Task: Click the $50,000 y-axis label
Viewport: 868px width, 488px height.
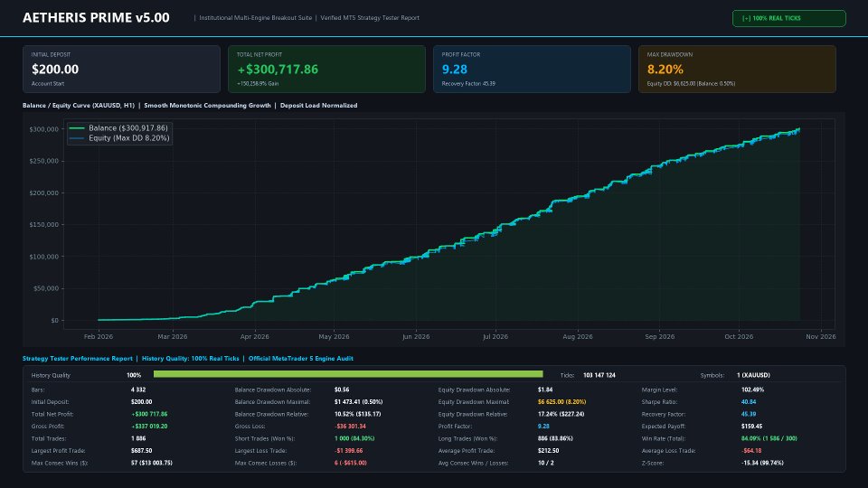Action: click(x=46, y=288)
